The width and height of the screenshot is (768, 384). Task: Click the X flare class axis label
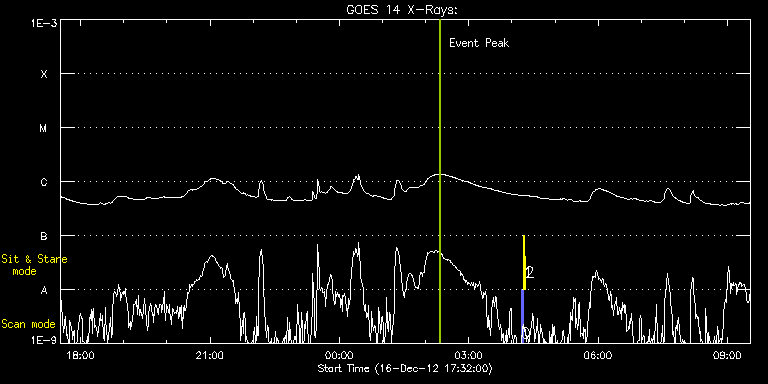[x=44, y=74]
